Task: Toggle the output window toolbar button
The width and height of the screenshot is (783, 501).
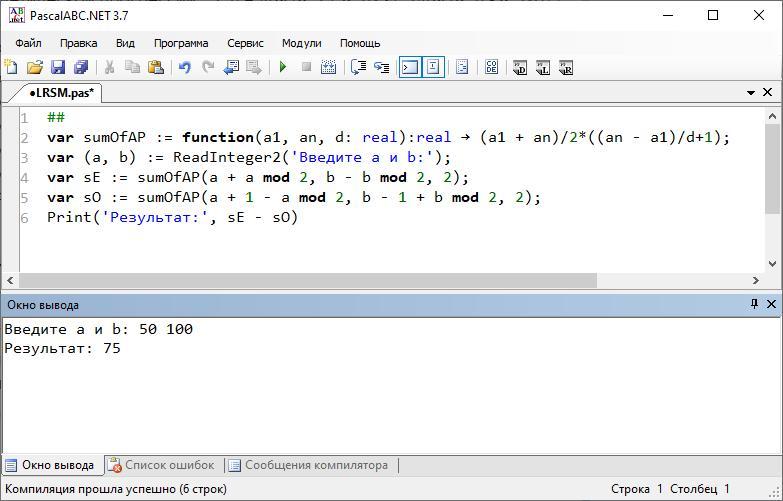Action: click(410, 66)
